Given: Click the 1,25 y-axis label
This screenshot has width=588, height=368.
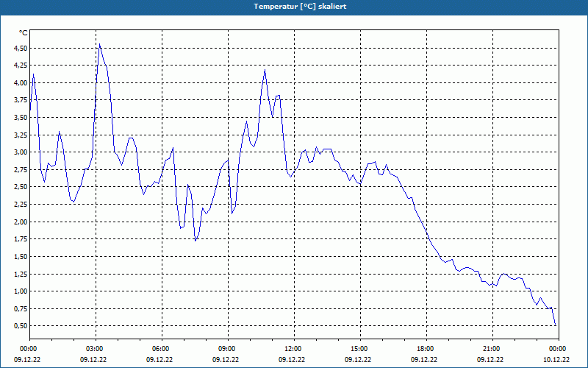Looking at the screenshot, I should click(x=21, y=274).
